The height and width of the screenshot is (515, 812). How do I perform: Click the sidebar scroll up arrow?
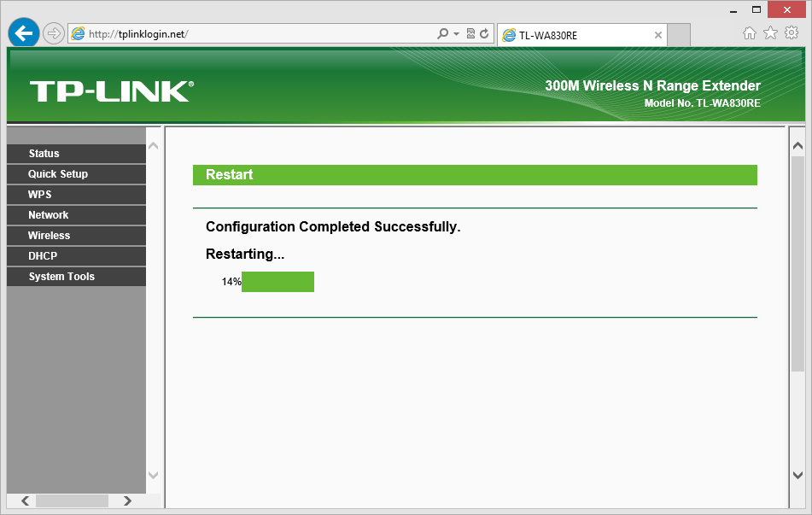coord(154,146)
